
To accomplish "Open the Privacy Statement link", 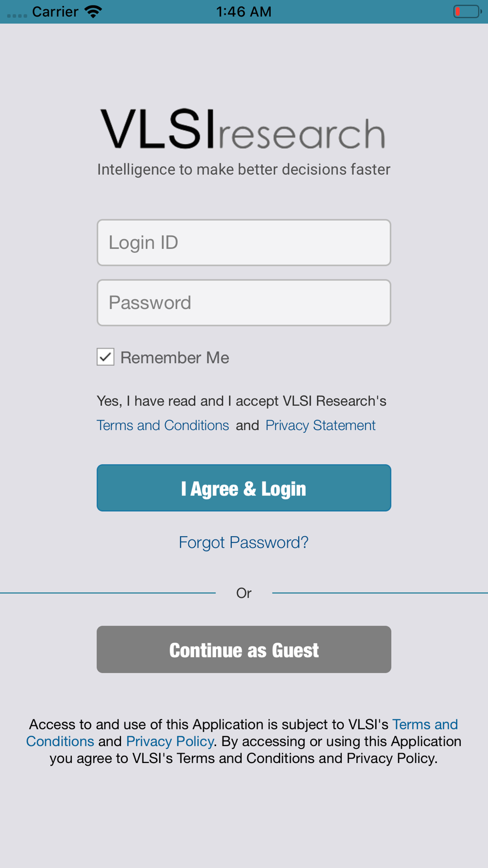I will (320, 425).
